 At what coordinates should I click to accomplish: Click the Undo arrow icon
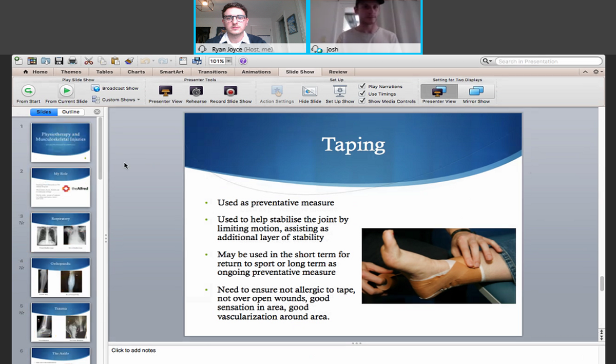144,61
